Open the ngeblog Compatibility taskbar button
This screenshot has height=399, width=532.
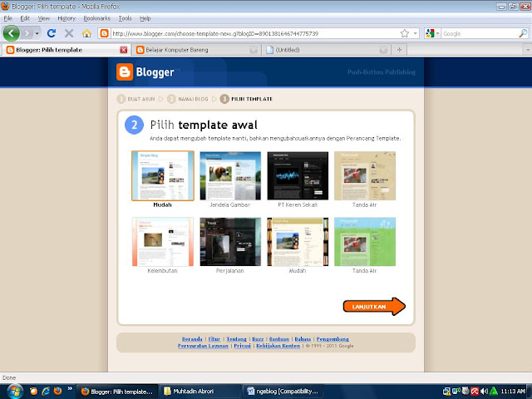pyautogui.click(x=283, y=392)
